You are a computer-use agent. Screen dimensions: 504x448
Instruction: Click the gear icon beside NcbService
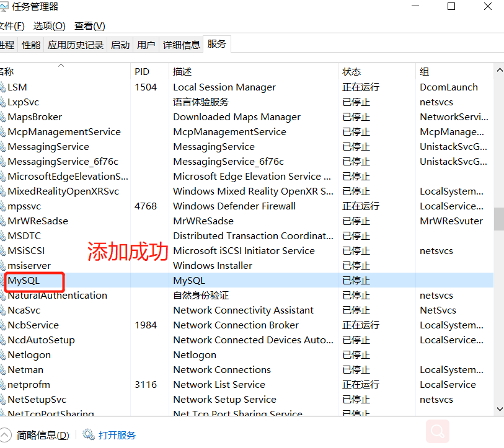[x=3, y=325]
